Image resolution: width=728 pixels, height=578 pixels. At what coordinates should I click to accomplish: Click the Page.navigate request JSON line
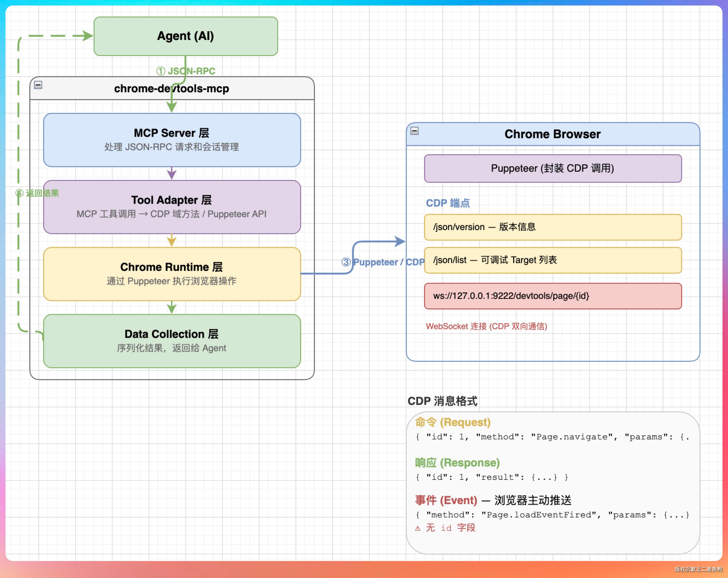552,437
